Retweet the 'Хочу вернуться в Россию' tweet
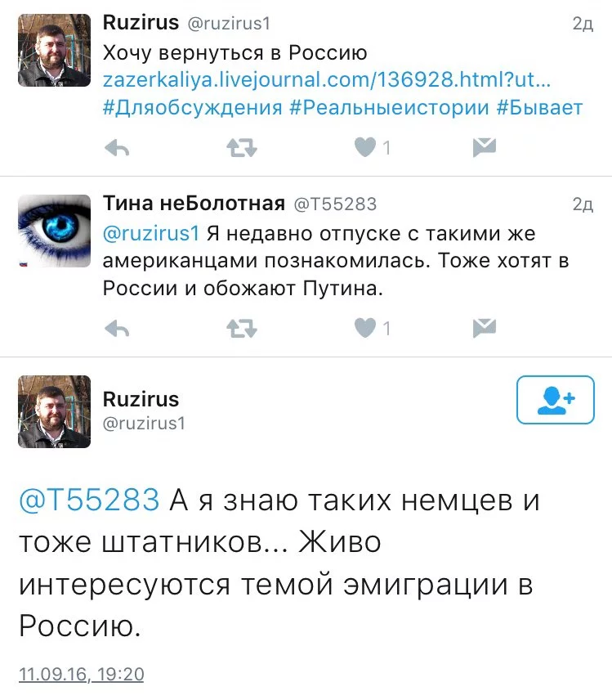The height and width of the screenshot is (700, 612). [242, 148]
